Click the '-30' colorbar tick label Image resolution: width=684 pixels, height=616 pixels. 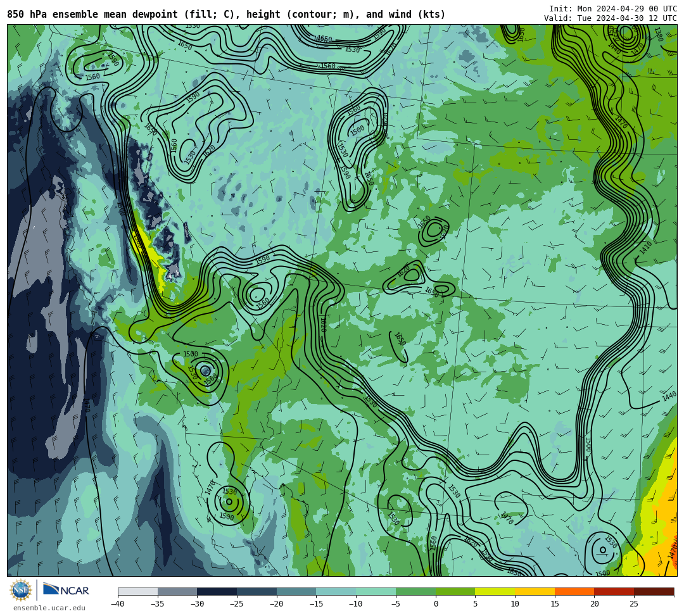tap(197, 604)
